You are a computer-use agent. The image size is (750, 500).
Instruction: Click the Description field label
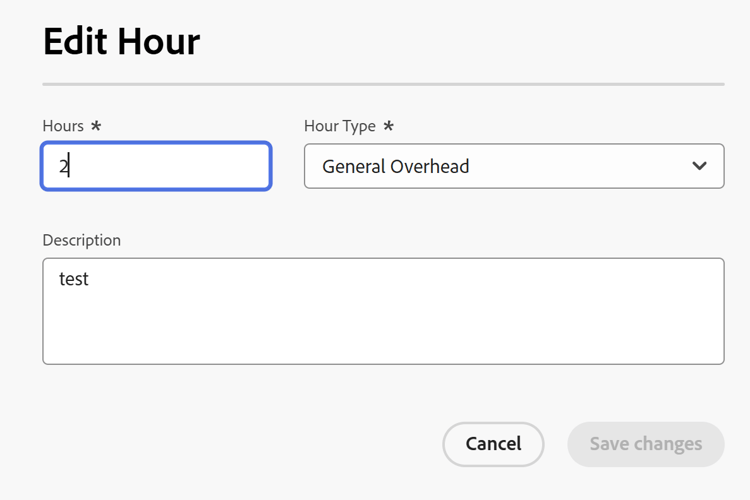(x=81, y=240)
